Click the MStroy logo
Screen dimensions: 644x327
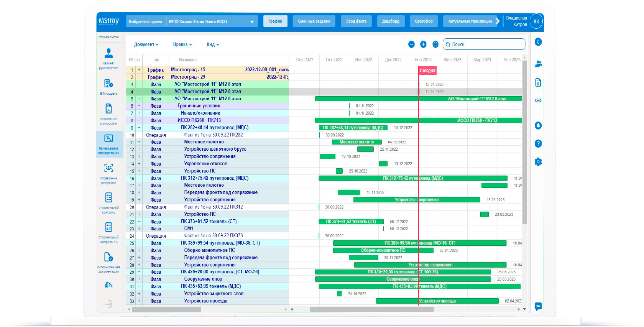point(109,21)
